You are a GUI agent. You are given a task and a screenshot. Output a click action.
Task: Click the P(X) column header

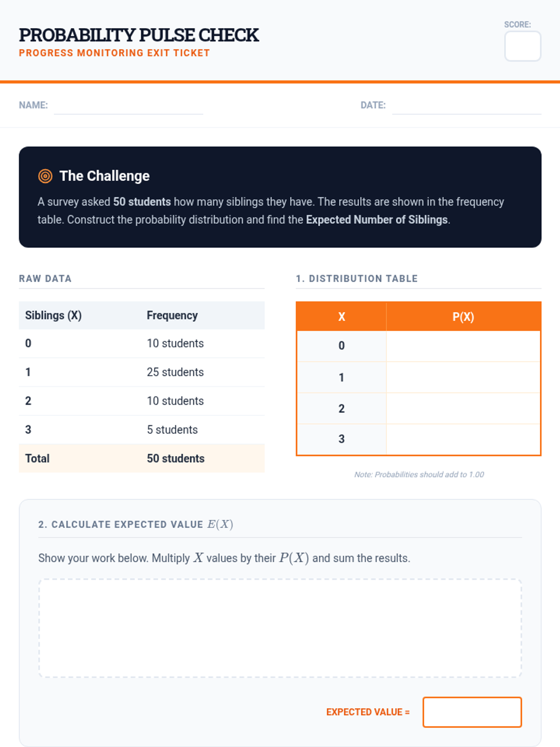tap(463, 317)
